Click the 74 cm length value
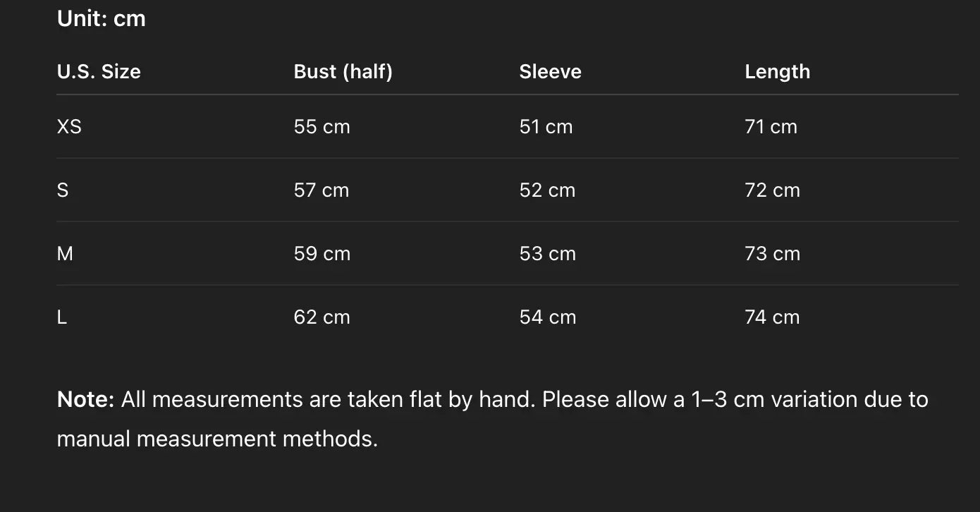The height and width of the screenshot is (512, 980). [772, 317]
